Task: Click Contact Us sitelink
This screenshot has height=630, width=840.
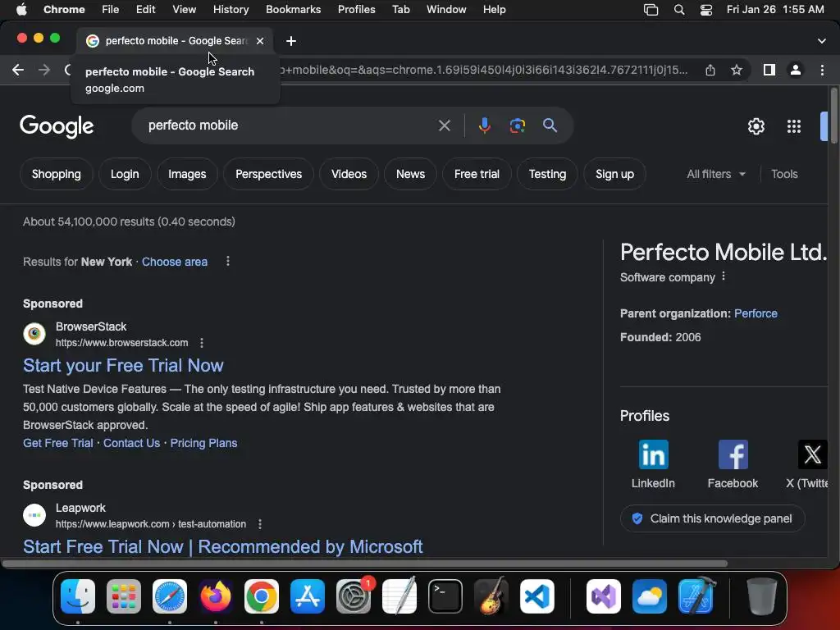Action: 131,443
